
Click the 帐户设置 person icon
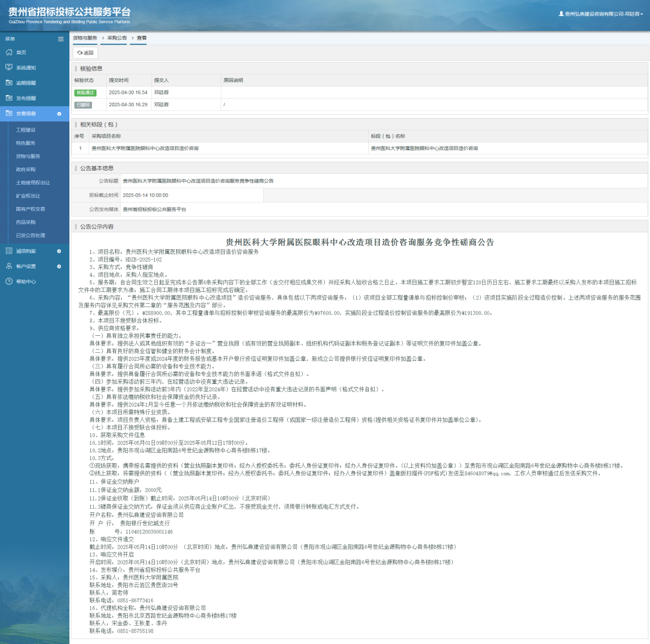(x=9, y=266)
